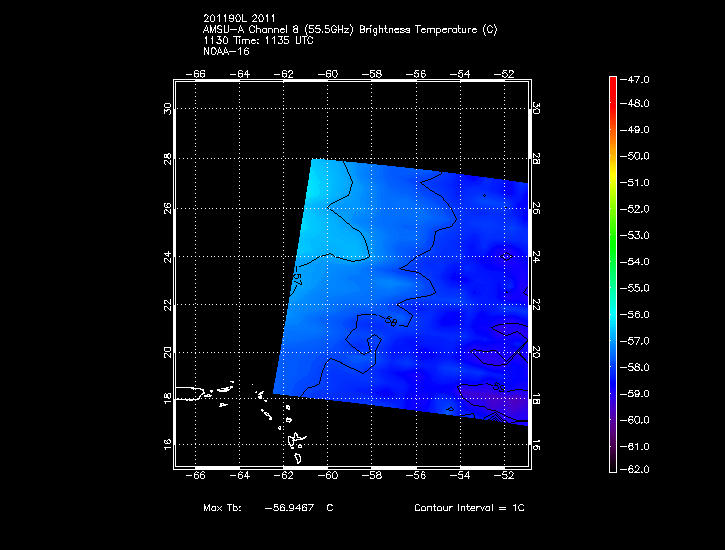This screenshot has width=725, height=550.
Task: Click the left-axis latitude label 16
Action: point(167,444)
